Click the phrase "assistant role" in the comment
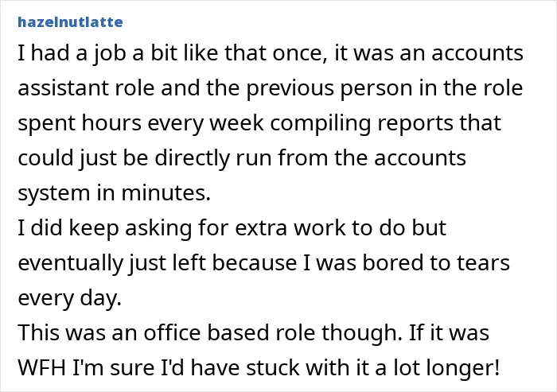 (x=86, y=88)
